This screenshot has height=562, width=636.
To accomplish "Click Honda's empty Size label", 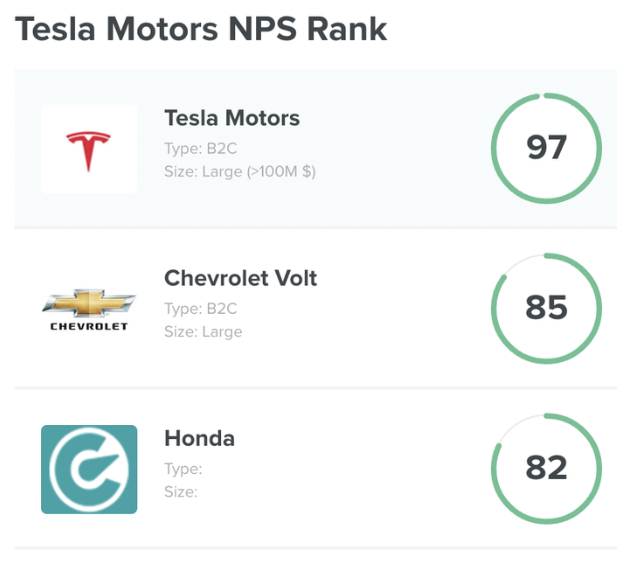I will click(181, 492).
